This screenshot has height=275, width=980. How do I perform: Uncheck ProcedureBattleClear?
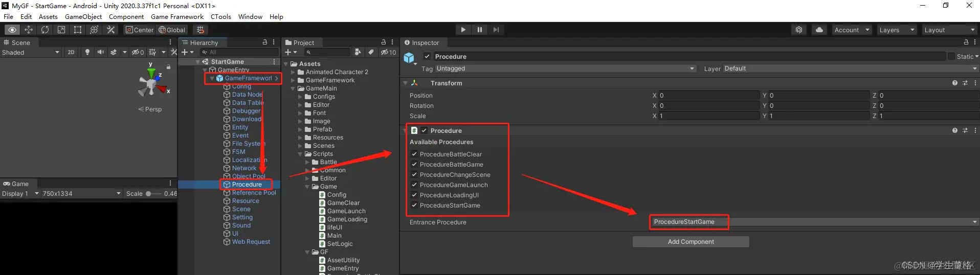point(414,154)
